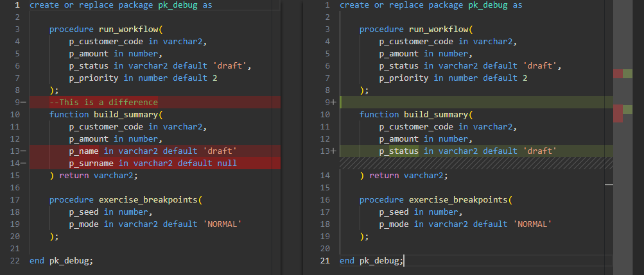Screen dimensions: 644x275
Task: Click "procedure exercise_breakpoints(" on modified line 16
Action: pyautogui.click(x=436, y=200)
